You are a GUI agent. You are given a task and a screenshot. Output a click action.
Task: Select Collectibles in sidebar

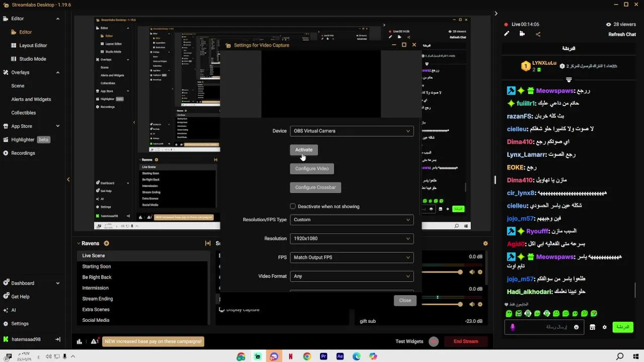click(24, 113)
